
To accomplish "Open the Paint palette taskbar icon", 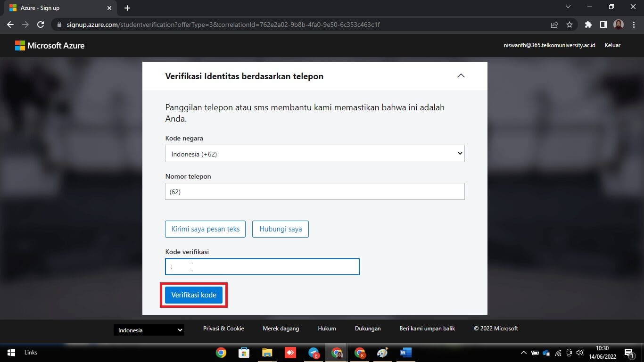I will [x=383, y=353].
